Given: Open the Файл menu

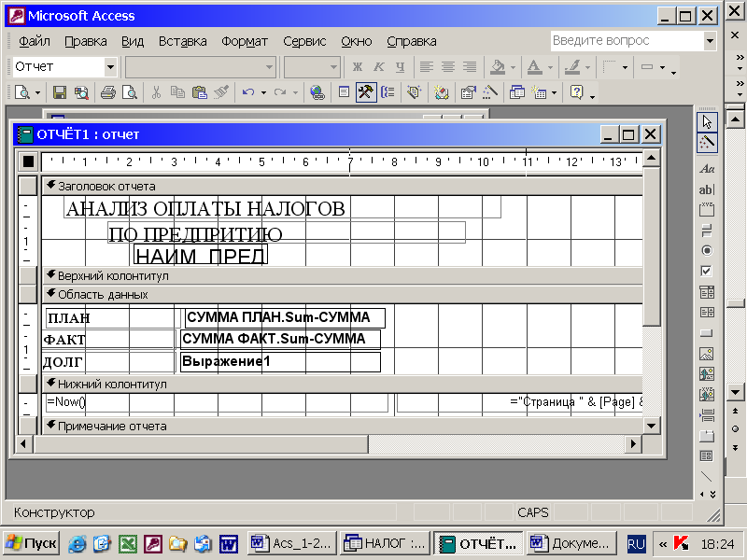Looking at the screenshot, I should [x=35, y=41].
